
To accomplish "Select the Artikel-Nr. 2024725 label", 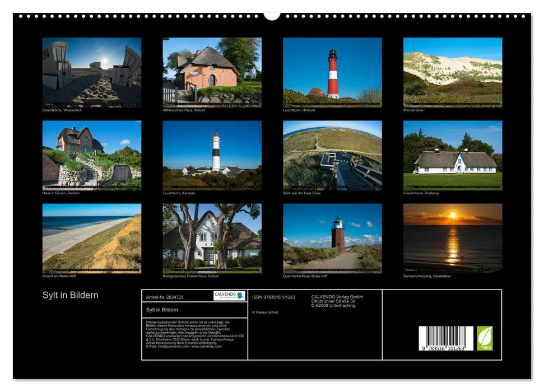I will [x=165, y=296].
